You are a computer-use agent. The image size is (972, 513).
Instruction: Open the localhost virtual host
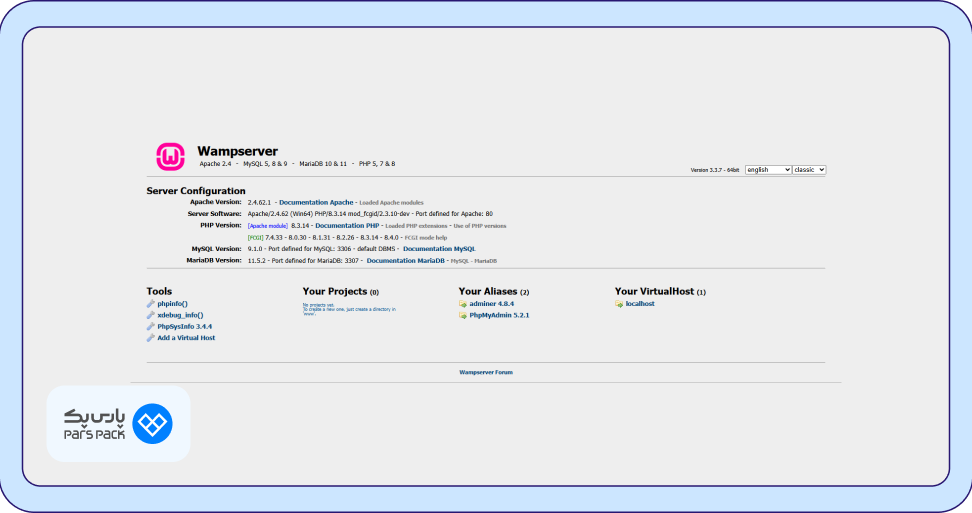point(640,304)
